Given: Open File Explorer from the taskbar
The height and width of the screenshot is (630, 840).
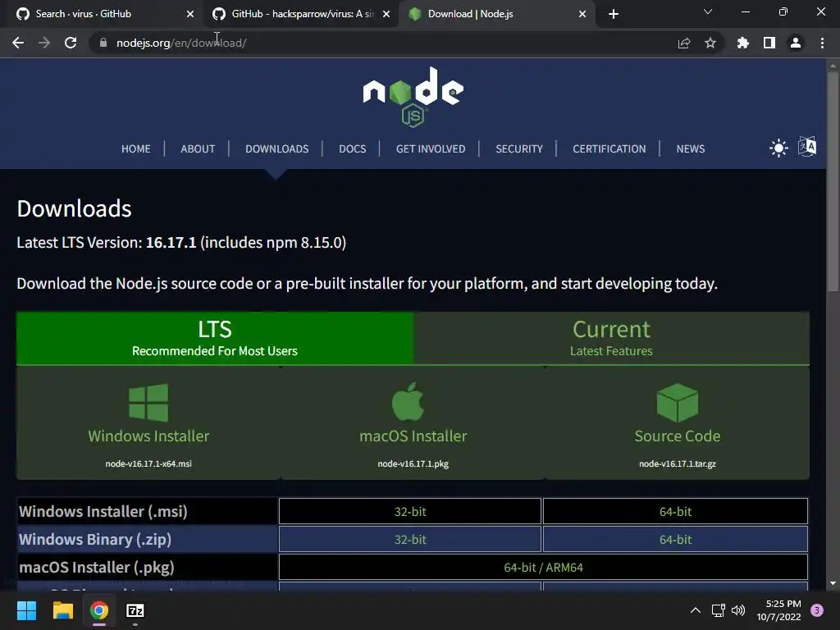Looking at the screenshot, I should click(62, 610).
